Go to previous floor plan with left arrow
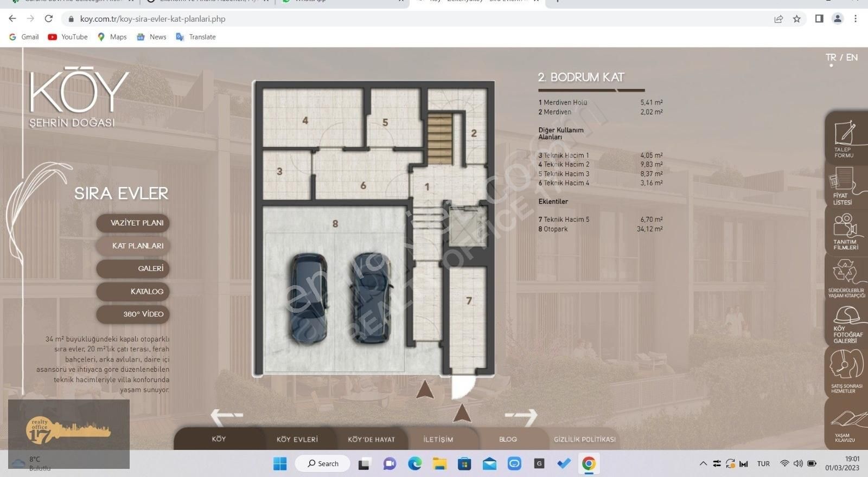This screenshot has height=477, width=868. tap(227, 417)
